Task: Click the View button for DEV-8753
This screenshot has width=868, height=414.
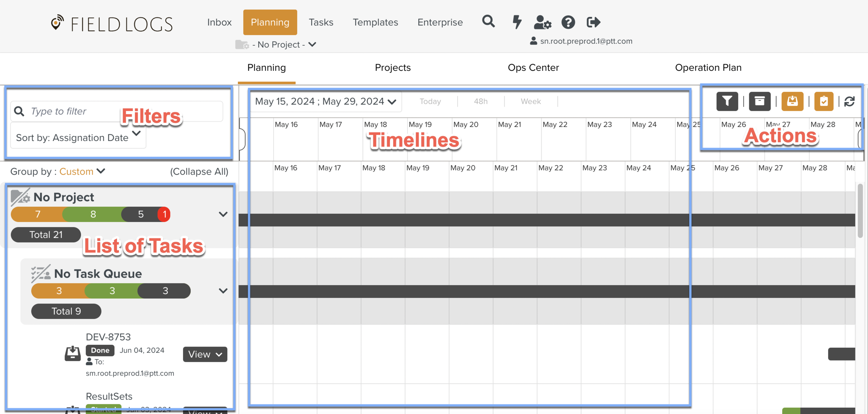Action: (x=205, y=354)
